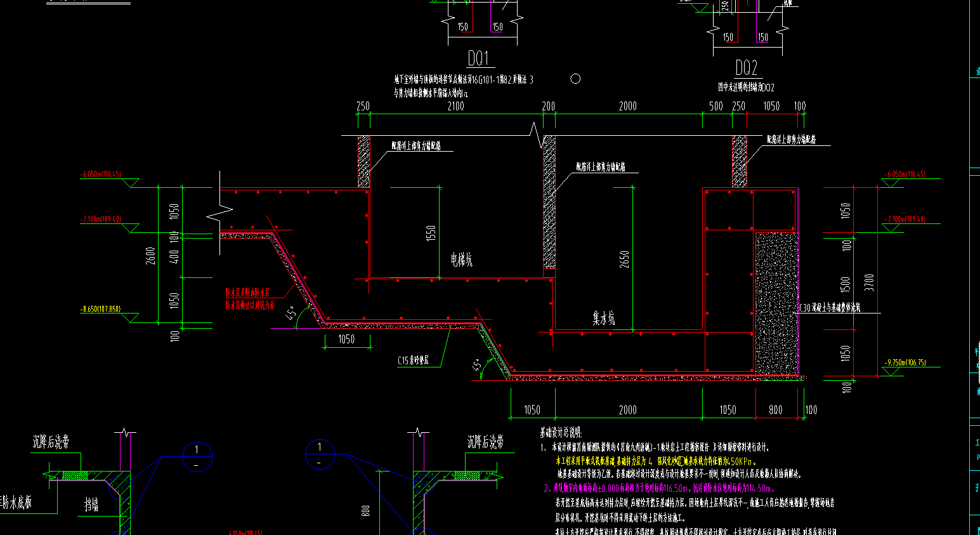980x535 pixels.
Task: Click the red 防水层做法以建筑为准 annotation
Action: coord(250,305)
